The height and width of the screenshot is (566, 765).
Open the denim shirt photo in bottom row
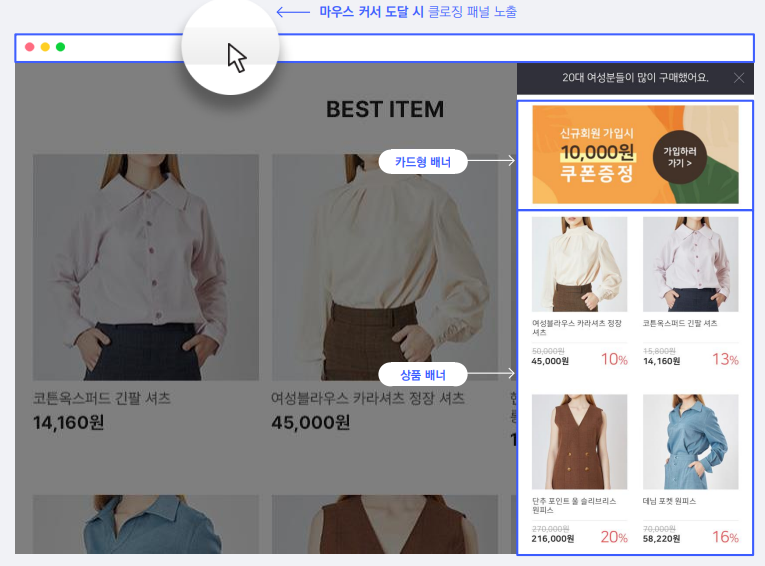point(146,524)
